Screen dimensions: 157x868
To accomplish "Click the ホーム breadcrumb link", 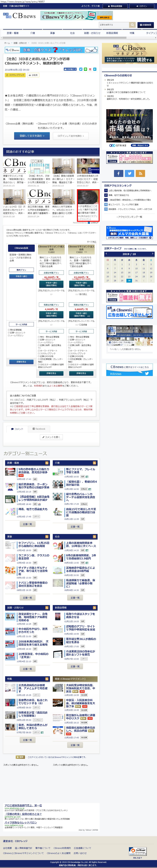I will point(7,43).
